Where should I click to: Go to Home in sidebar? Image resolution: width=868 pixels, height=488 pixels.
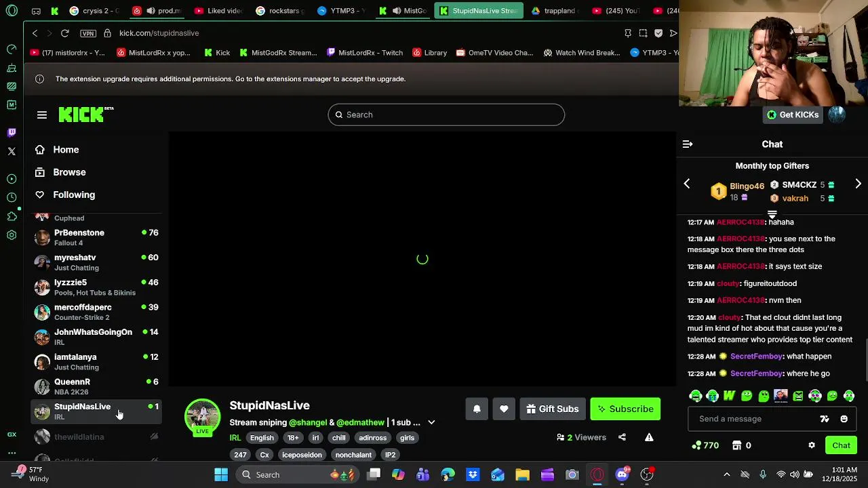pyautogui.click(x=66, y=150)
